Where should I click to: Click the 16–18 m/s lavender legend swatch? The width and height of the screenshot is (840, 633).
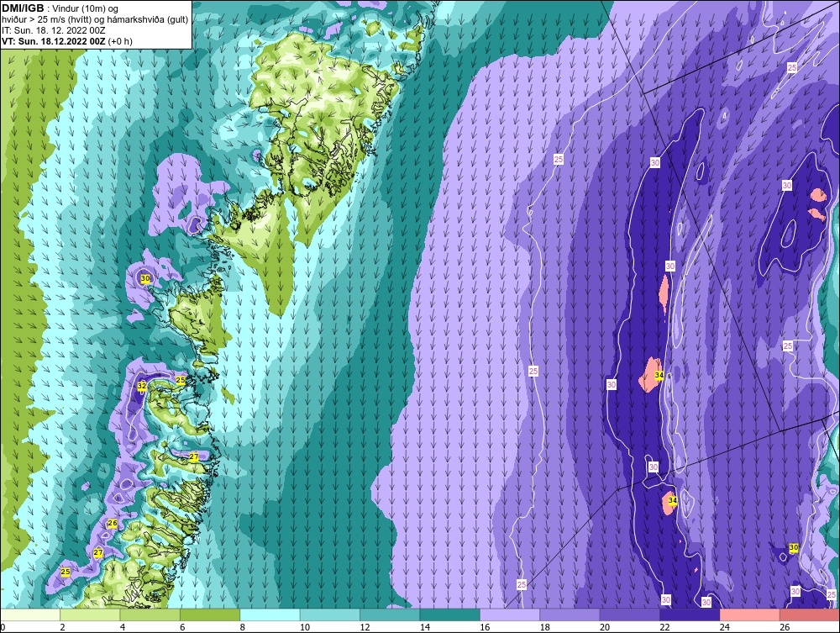click(510, 615)
